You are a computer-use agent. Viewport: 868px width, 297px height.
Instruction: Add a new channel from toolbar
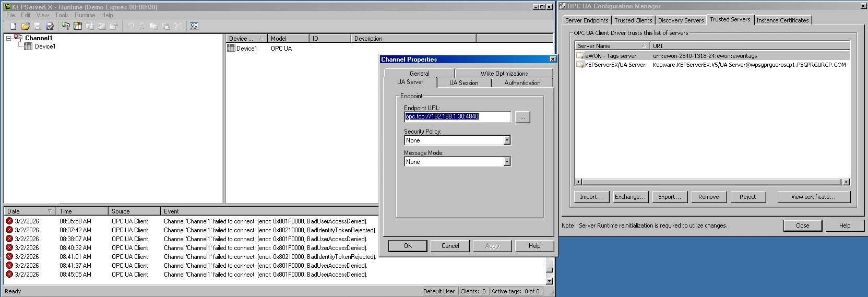point(66,26)
